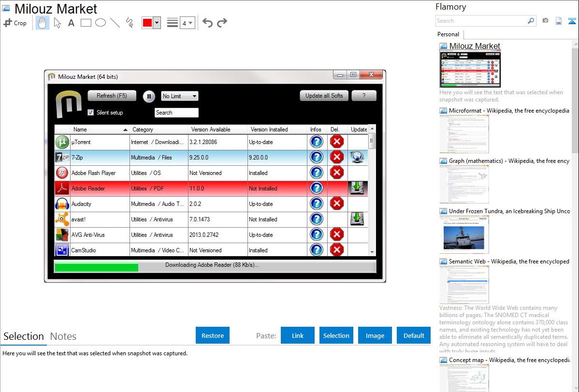This screenshot has width=579, height=392.
Task: Select the avast! row name
Action: [78, 219]
